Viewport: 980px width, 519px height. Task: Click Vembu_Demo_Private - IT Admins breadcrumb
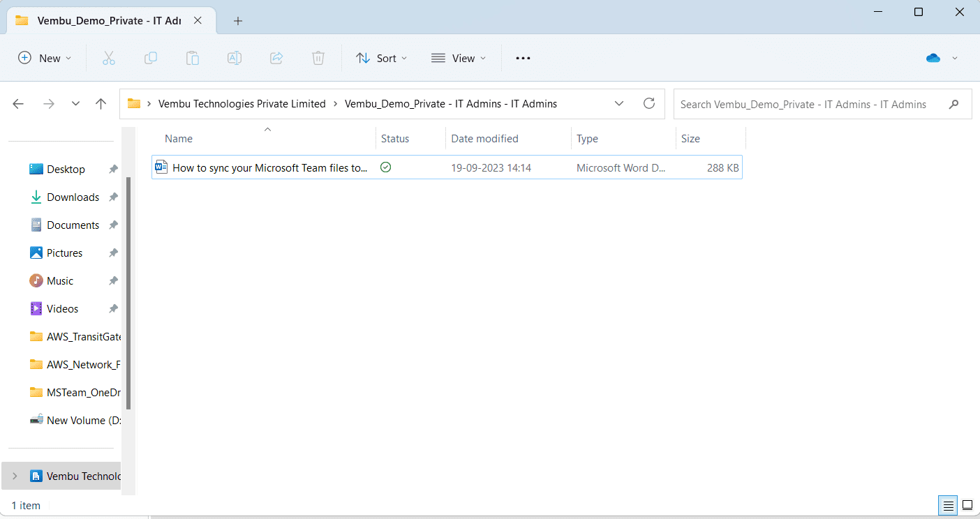[x=451, y=104]
